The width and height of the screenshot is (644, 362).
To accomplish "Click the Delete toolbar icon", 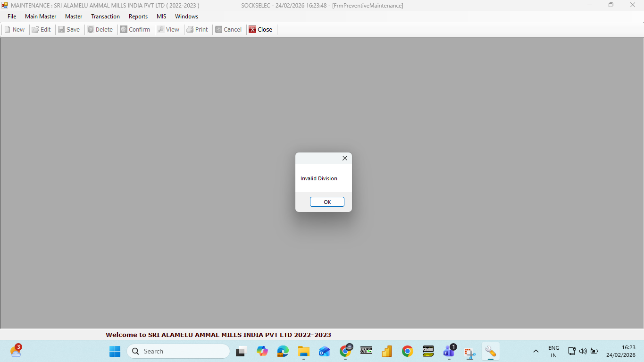I will click(91, 29).
